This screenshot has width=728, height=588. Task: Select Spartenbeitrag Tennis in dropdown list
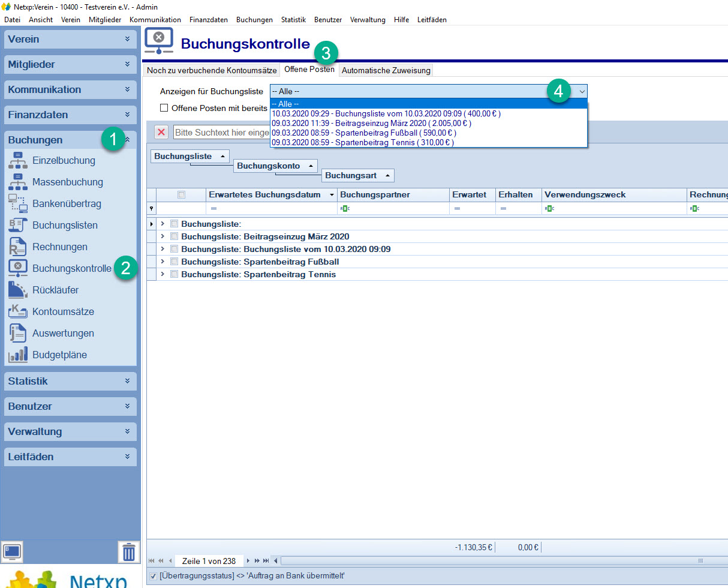click(x=362, y=142)
